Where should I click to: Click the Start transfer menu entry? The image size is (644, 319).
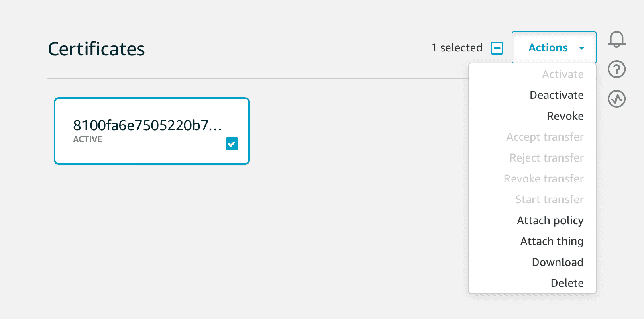(549, 200)
